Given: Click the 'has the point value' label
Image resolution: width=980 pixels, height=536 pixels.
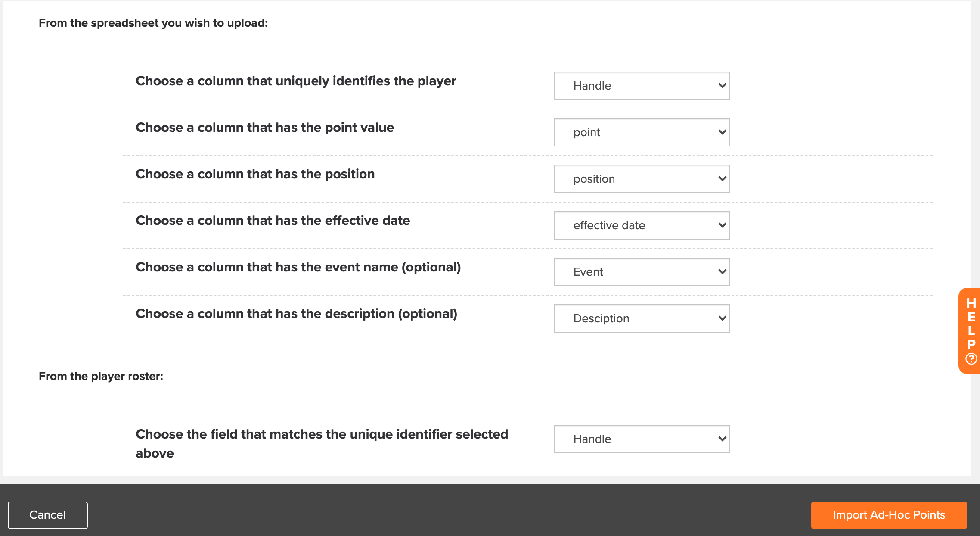Looking at the screenshot, I should pyautogui.click(x=265, y=128).
